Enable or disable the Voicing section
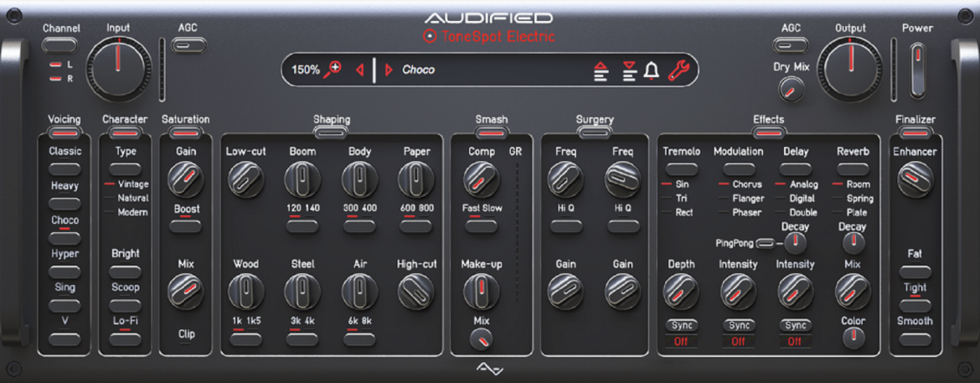 tap(65, 132)
